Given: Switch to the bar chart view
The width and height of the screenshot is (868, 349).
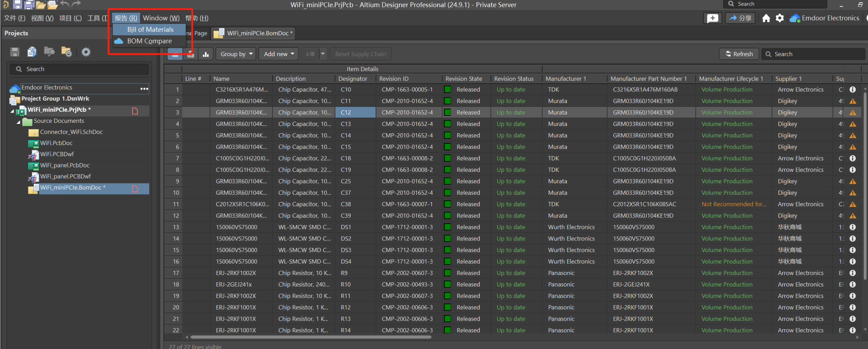Looking at the screenshot, I should click(206, 54).
